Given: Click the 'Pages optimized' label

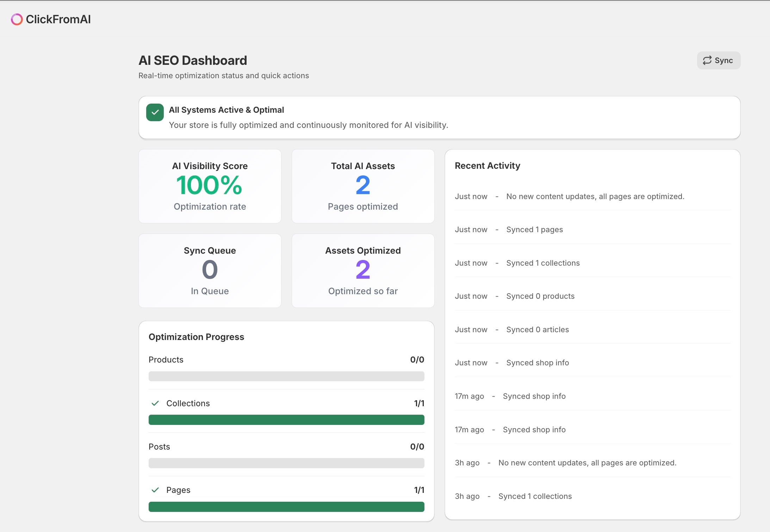Looking at the screenshot, I should tap(363, 206).
